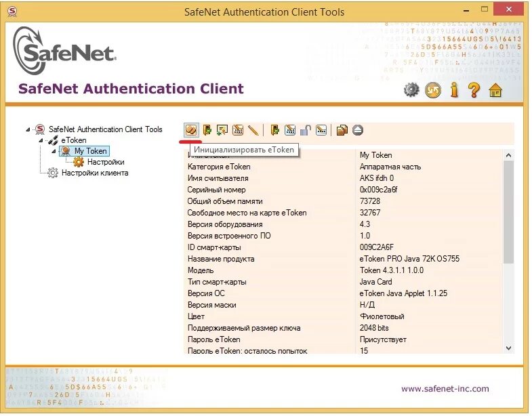Image resolution: width=532 pixels, height=416 pixels.
Task: Click the orange Change Token Password icon
Action: [x=238, y=130]
